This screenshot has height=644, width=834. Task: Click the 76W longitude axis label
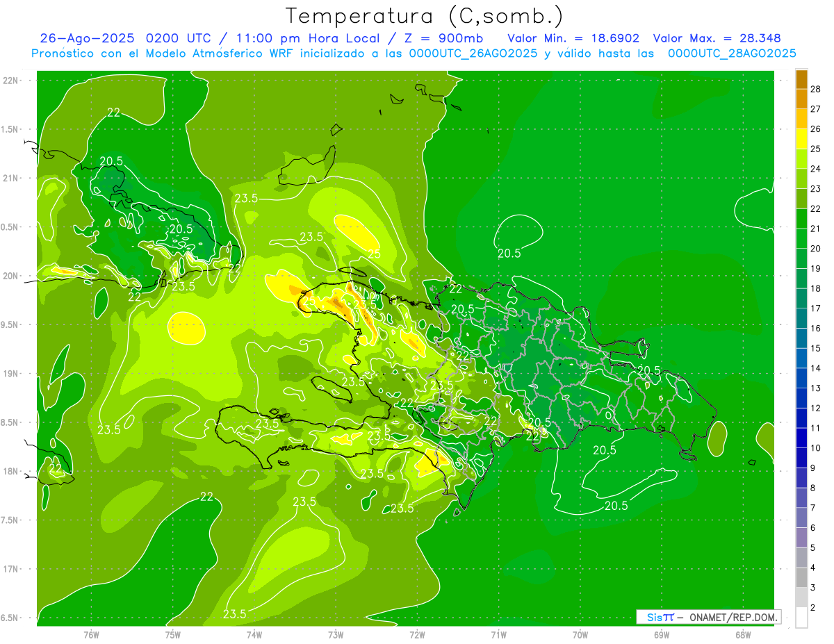click(91, 634)
